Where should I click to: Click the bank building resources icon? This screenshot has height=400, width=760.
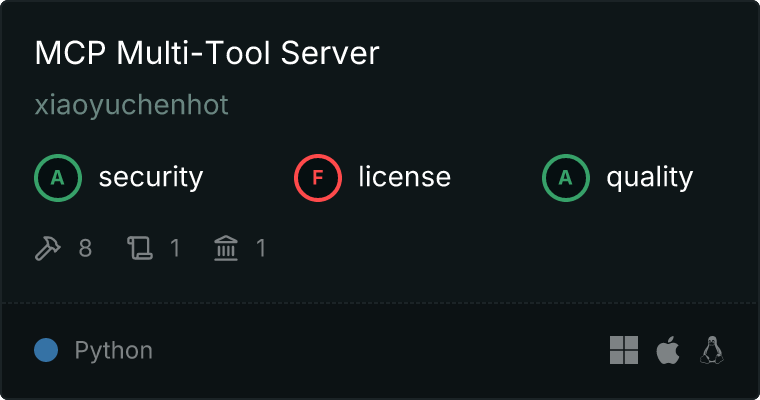coord(227,248)
